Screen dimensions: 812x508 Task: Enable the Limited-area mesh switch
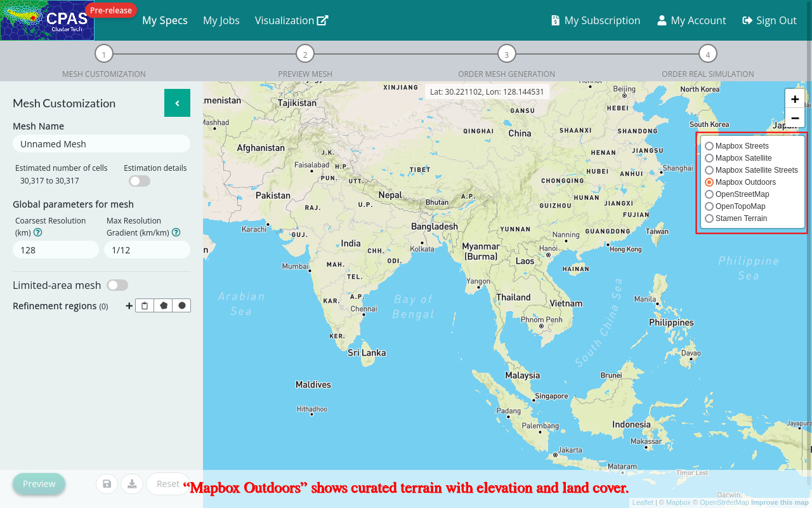(117, 285)
